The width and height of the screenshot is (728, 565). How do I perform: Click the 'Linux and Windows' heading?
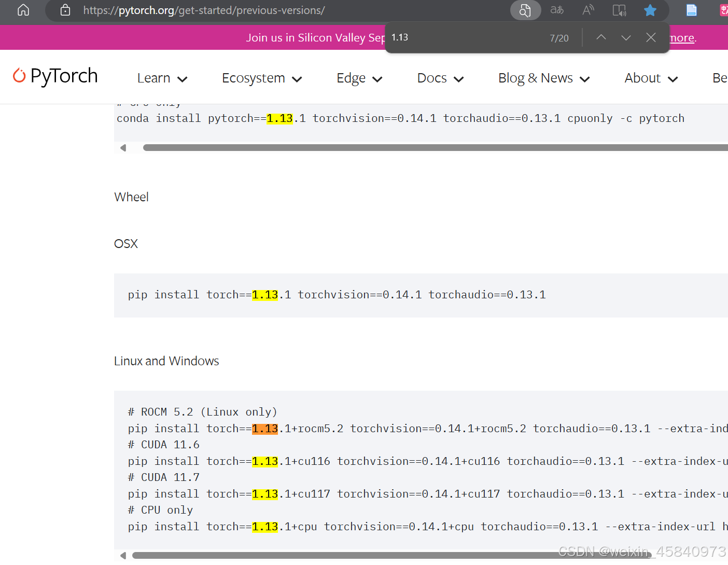click(166, 361)
